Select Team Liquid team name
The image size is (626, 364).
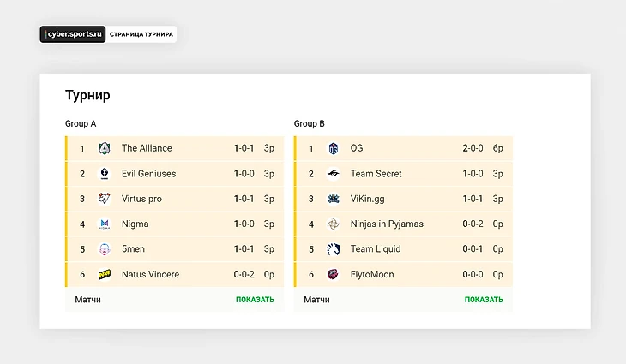(x=376, y=249)
